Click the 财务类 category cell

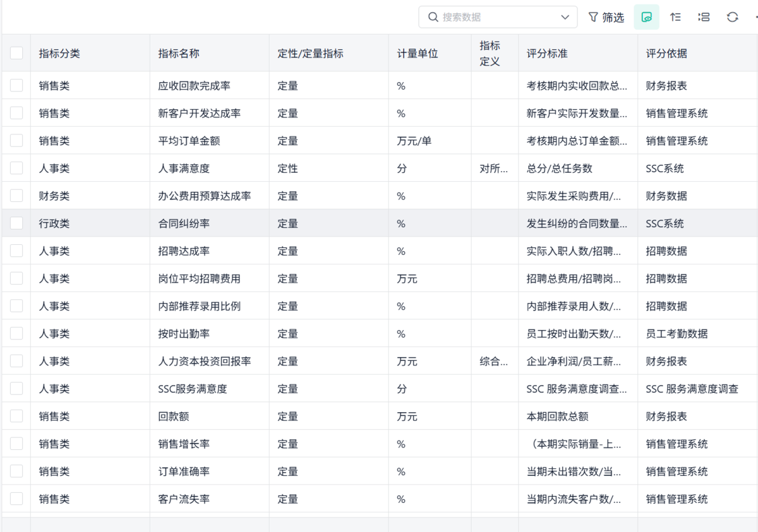(x=90, y=196)
